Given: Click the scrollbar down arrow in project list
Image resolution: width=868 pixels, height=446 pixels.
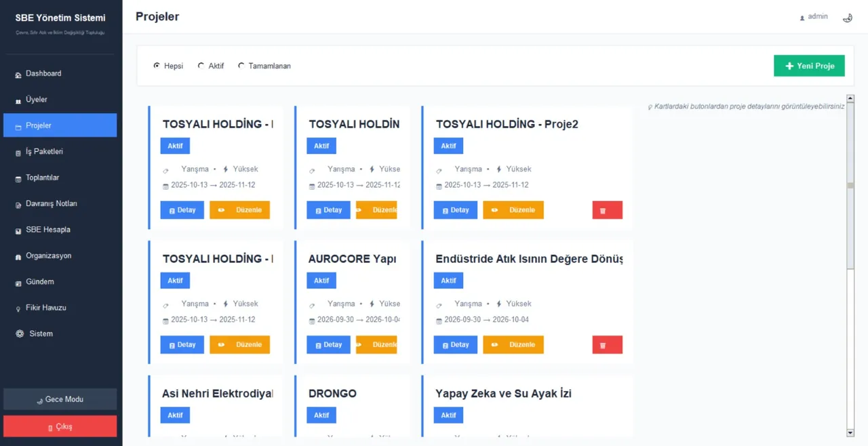Looking at the screenshot, I should [850, 432].
